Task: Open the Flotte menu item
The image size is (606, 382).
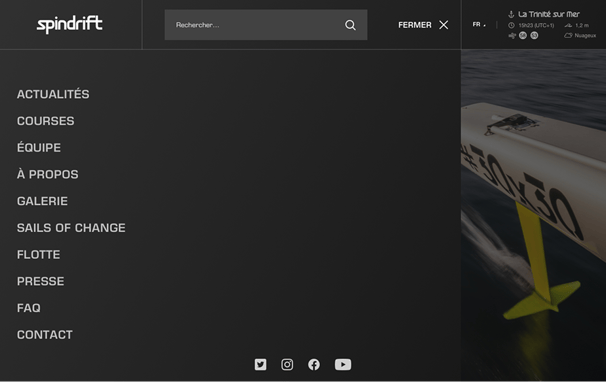Action: [38, 254]
